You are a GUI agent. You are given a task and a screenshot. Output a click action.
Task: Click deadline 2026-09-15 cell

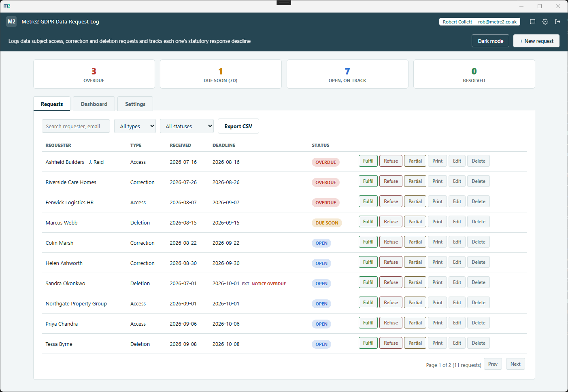point(226,223)
